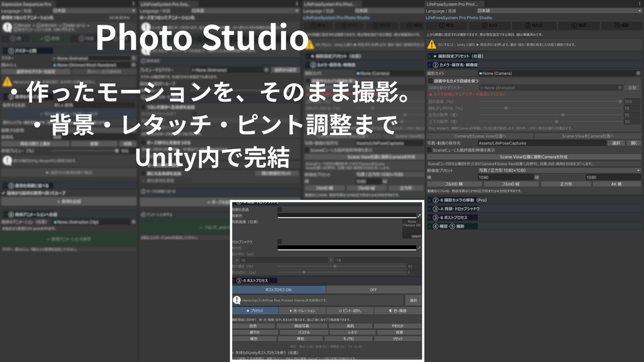Collapse ② カメラ・保存先・解像度 section
The image size is (644, 362).
(x=534, y=65)
